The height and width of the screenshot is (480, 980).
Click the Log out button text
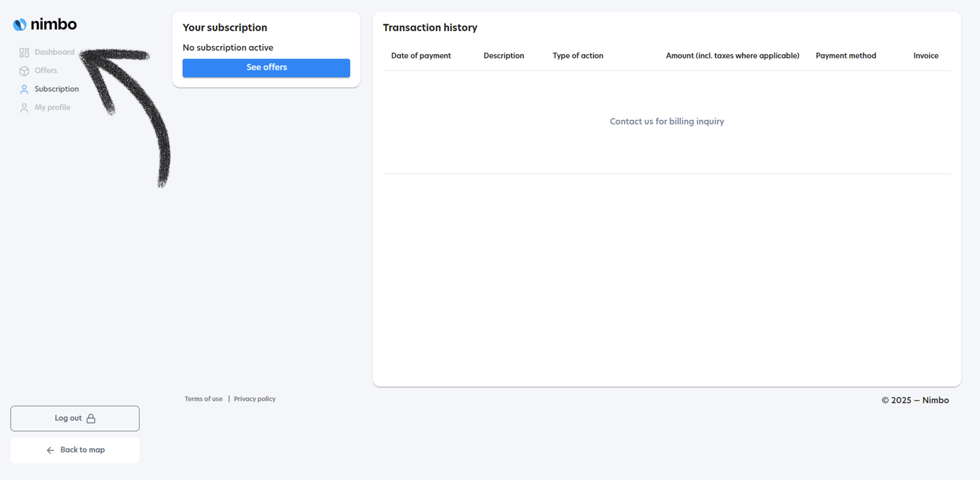(68, 418)
